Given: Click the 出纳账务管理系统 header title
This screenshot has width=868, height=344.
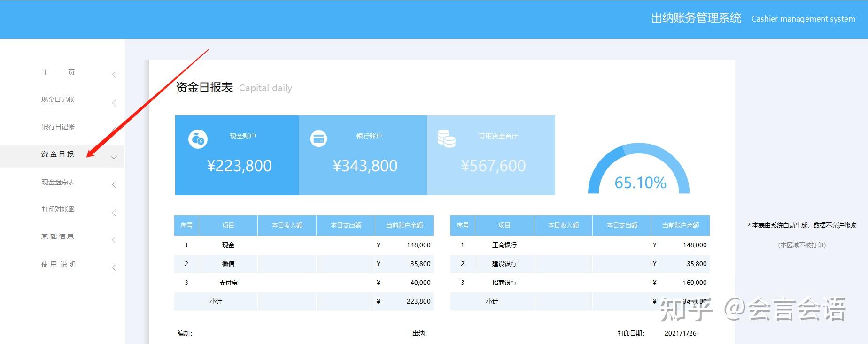Looking at the screenshot, I should [696, 18].
